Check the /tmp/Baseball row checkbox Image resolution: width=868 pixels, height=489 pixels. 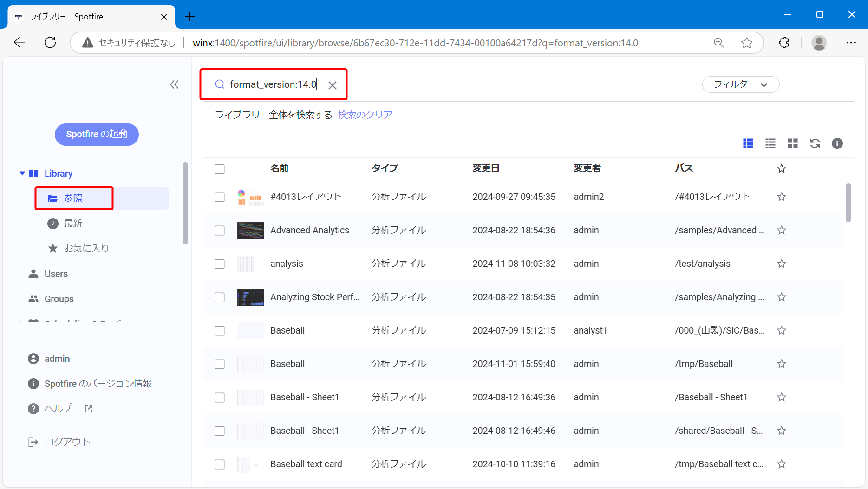click(x=220, y=364)
